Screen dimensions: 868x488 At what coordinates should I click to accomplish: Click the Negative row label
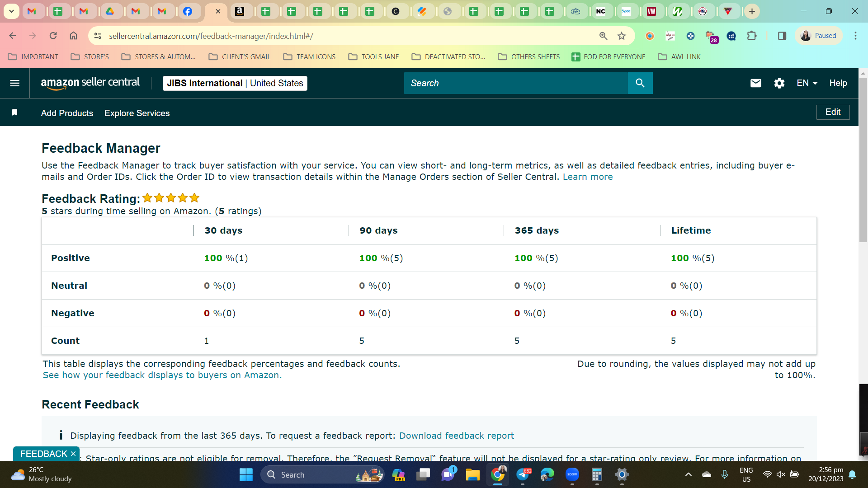click(73, 313)
